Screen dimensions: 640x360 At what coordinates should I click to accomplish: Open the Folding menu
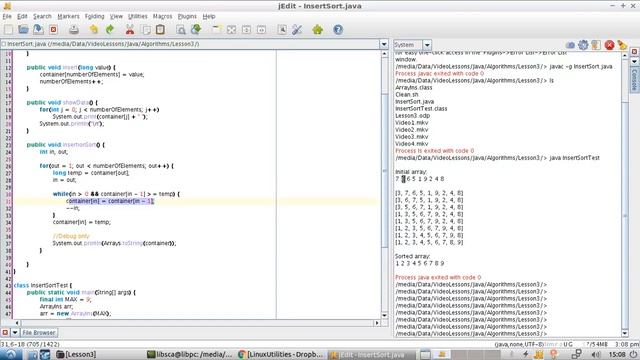[95, 16]
